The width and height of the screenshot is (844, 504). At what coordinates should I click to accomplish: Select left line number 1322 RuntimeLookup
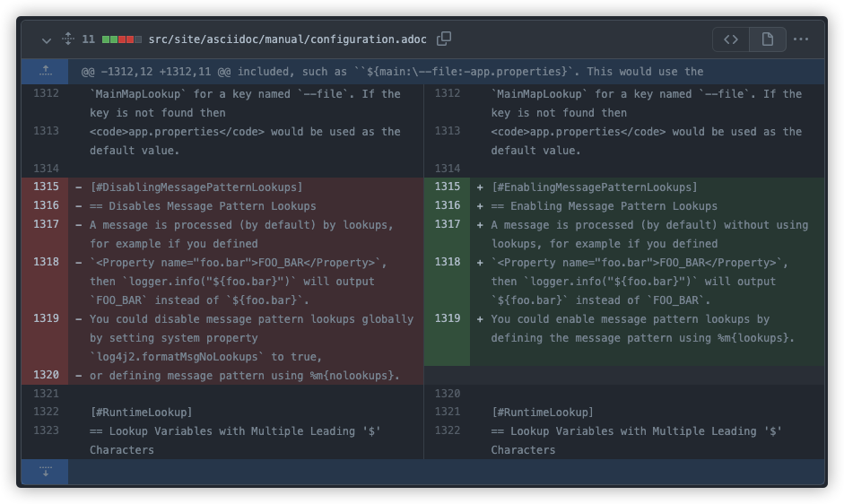[47, 412]
